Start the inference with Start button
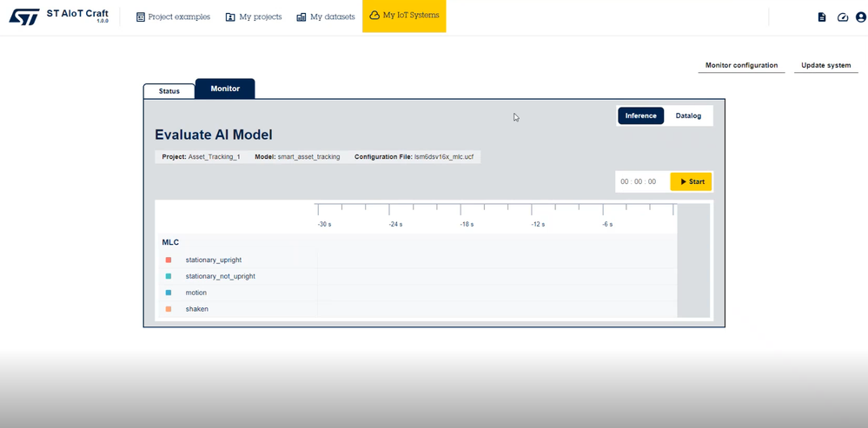 (x=691, y=181)
